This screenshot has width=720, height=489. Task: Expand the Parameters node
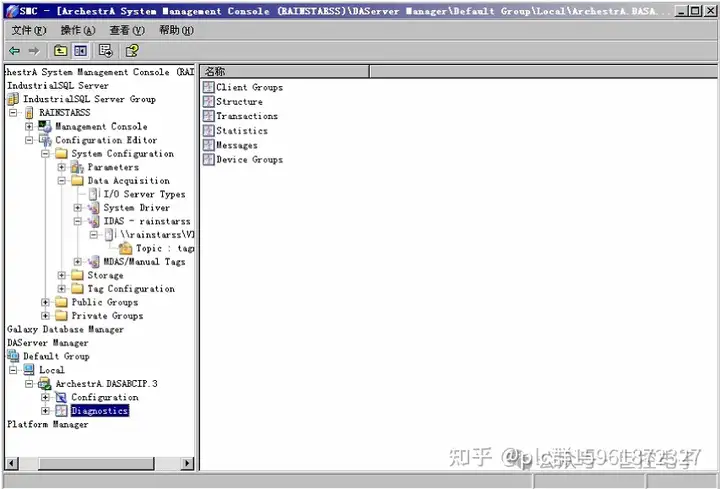click(62, 167)
